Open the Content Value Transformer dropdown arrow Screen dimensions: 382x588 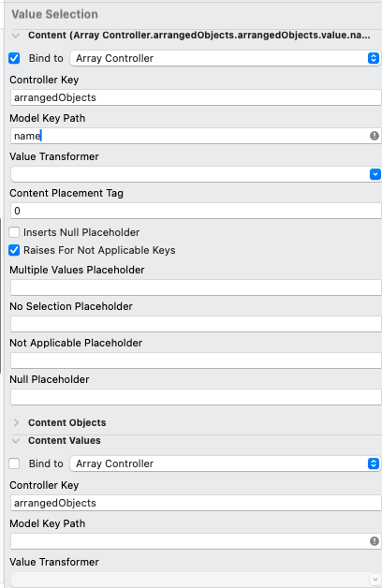coord(375,174)
